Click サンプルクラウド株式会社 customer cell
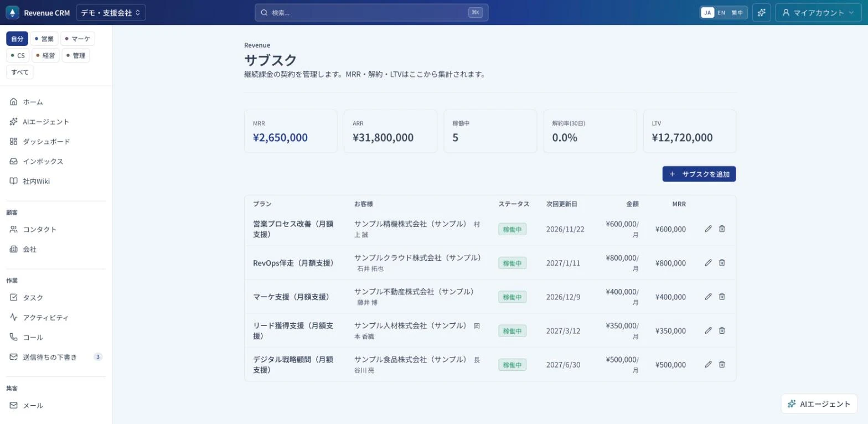 point(418,262)
